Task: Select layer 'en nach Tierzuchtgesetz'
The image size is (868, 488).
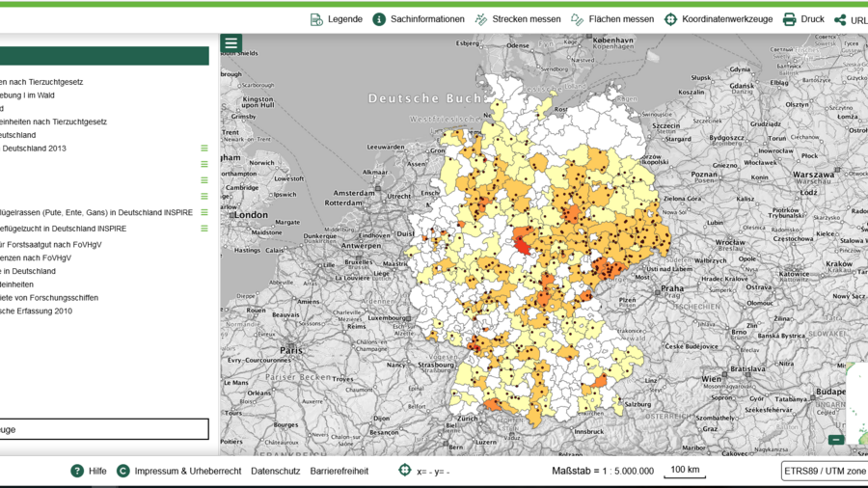Action: tap(41, 82)
